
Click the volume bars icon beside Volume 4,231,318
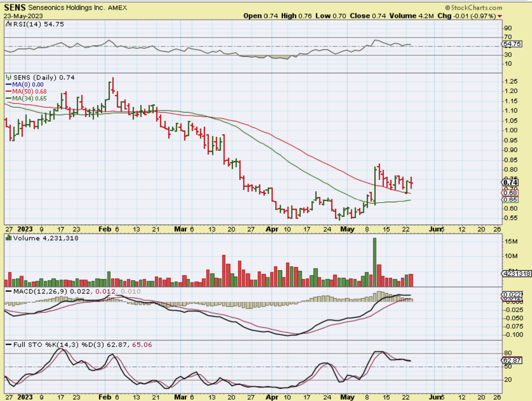8,238
